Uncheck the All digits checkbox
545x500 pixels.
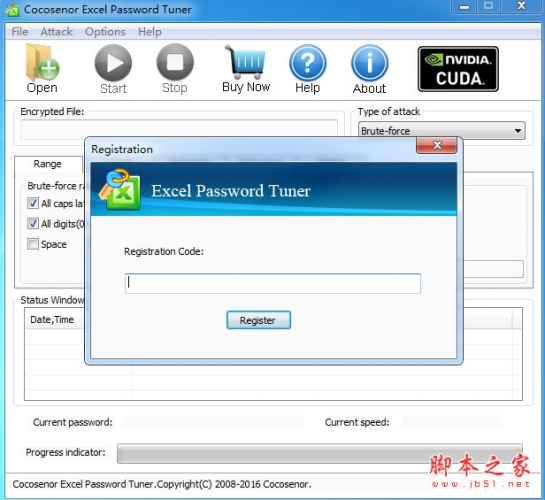[x=33, y=223]
